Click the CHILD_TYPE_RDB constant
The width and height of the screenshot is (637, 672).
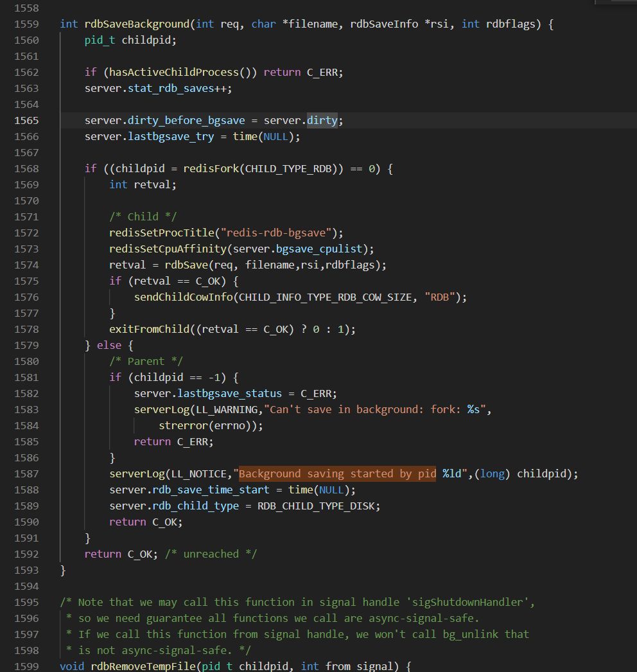point(288,169)
